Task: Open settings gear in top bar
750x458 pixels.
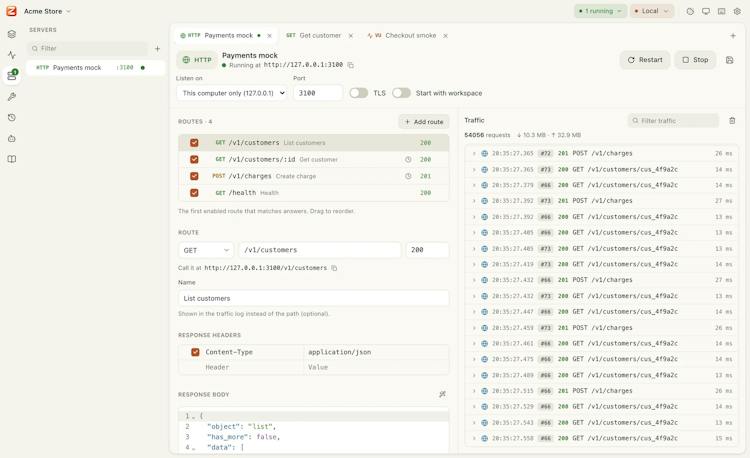Action: pyautogui.click(x=737, y=11)
